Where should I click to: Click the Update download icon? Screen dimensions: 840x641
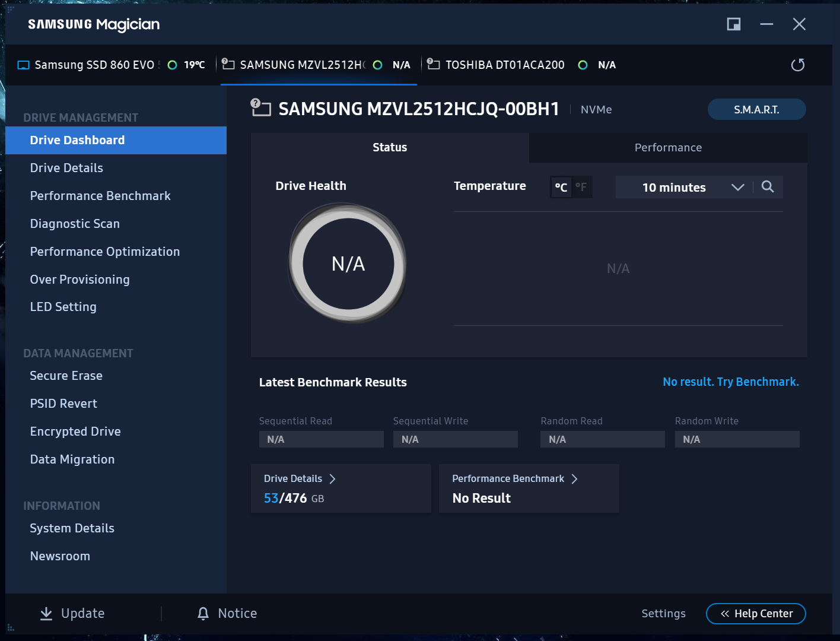pyautogui.click(x=46, y=614)
